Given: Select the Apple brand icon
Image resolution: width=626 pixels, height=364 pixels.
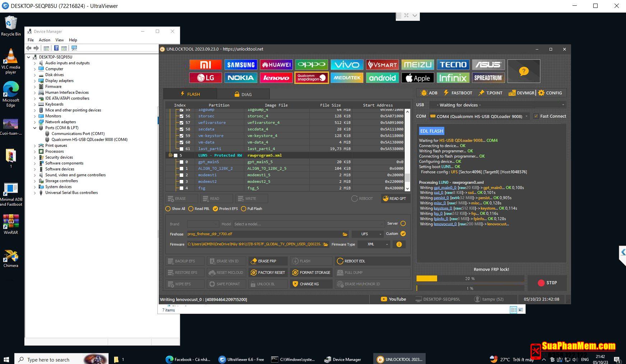Looking at the screenshot, I should pyautogui.click(x=418, y=78).
